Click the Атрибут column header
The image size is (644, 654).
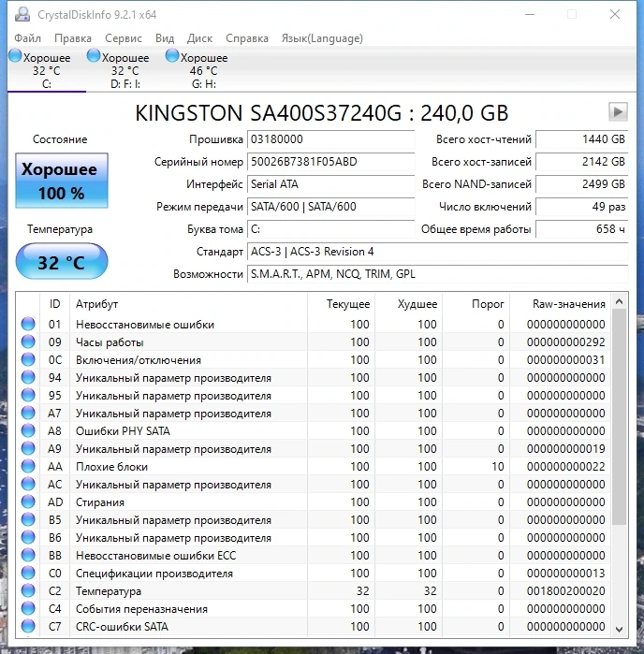(x=188, y=304)
